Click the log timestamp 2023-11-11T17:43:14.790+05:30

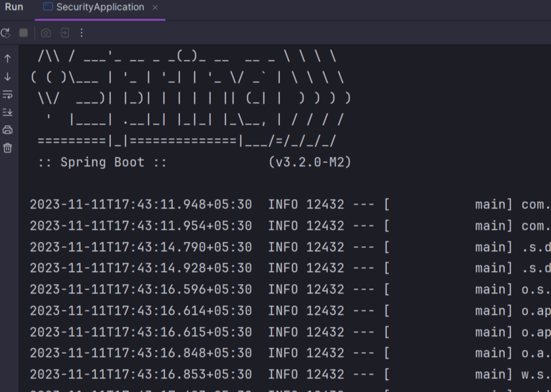click(x=141, y=247)
